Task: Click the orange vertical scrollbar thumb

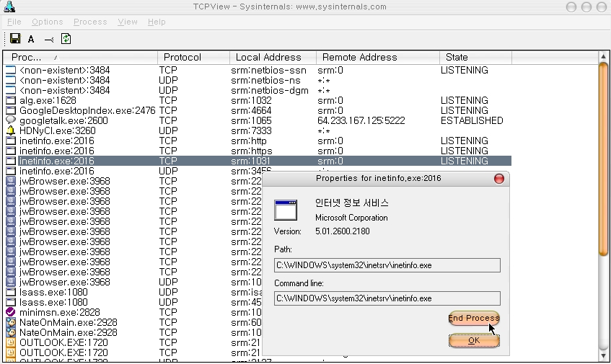Action: [x=603, y=159]
